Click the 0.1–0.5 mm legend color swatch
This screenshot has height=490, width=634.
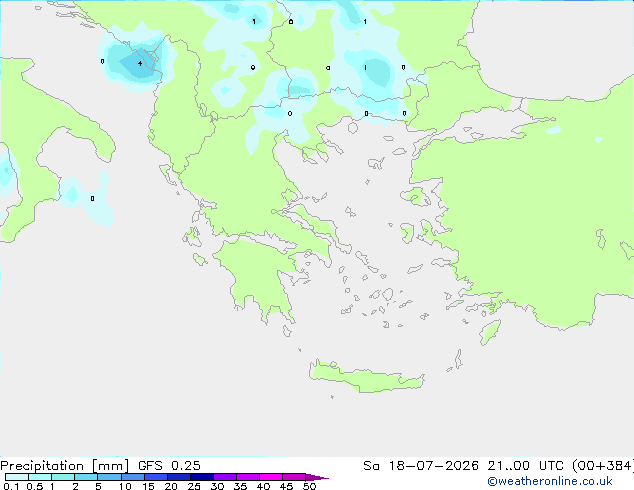point(17,477)
